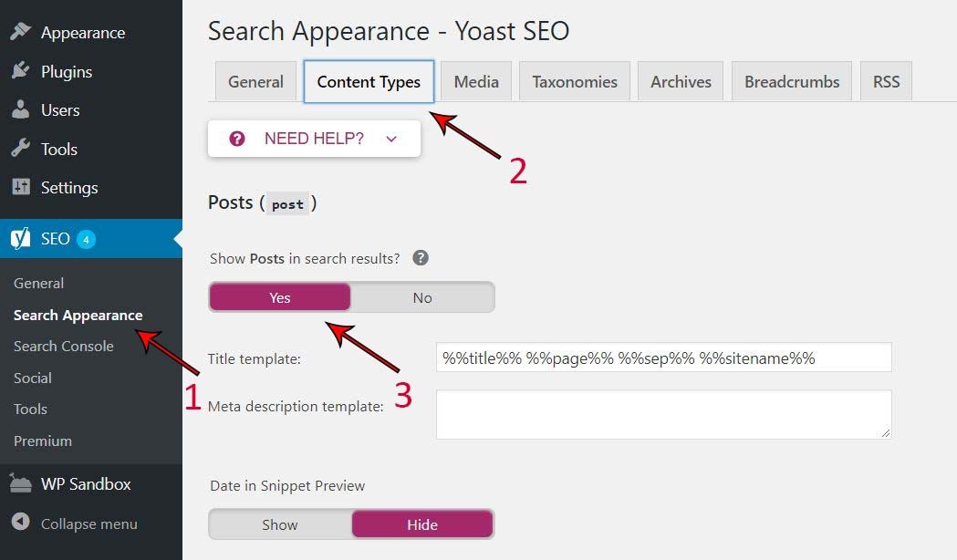Open the Search Console submenu link
Image resolution: width=957 pixels, height=560 pixels.
click(x=64, y=346)
